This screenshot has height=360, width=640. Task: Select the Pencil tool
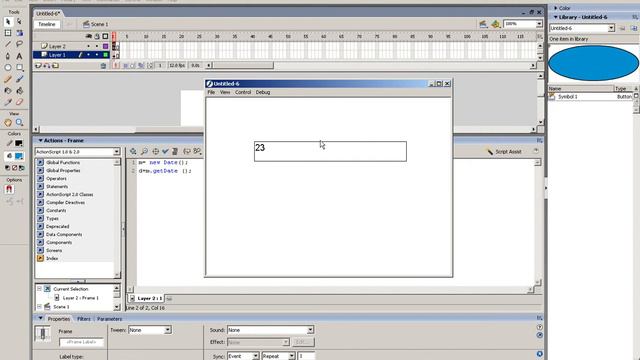click(8, 79)
